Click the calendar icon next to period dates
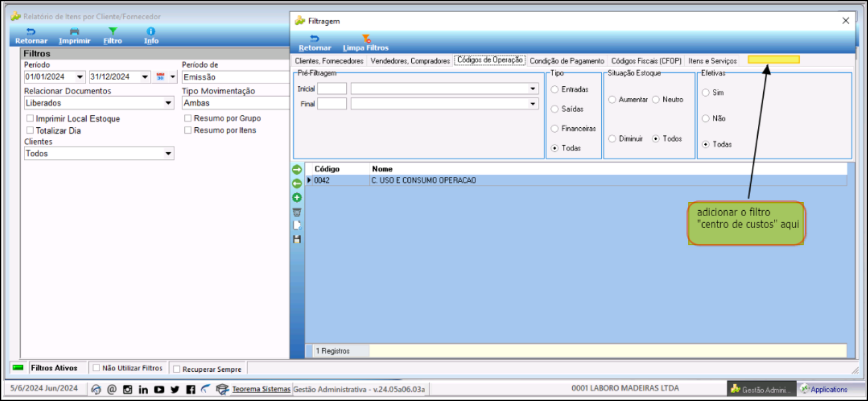 click(160, 77)
